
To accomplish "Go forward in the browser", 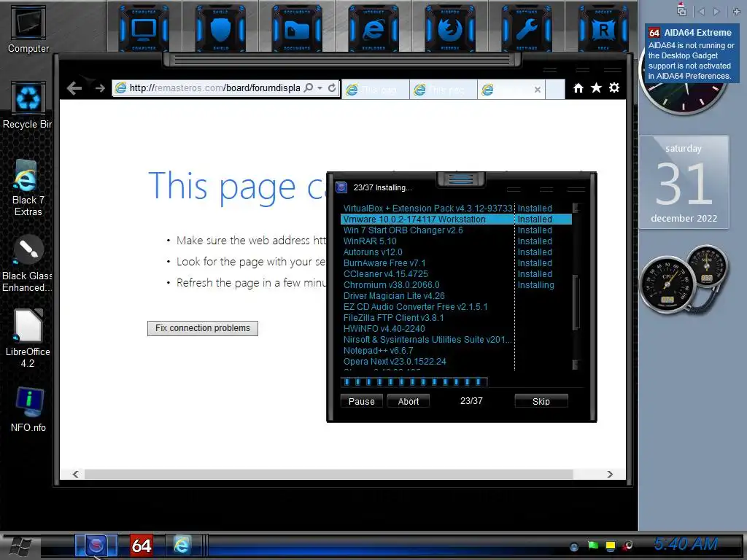I will (99, 88).
